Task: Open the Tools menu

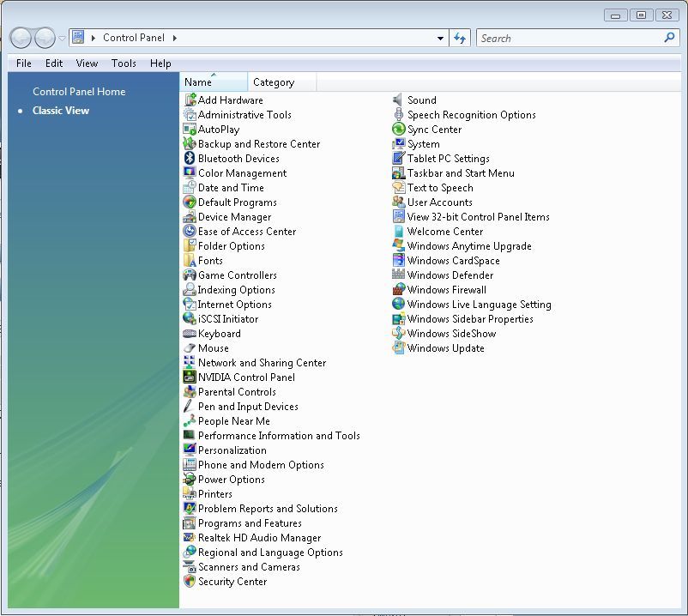Action: point(124,63)
